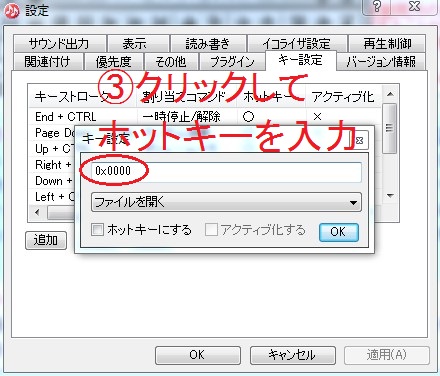Click the アクティブ化 column header
440x376 pixels.
point(343,97)
